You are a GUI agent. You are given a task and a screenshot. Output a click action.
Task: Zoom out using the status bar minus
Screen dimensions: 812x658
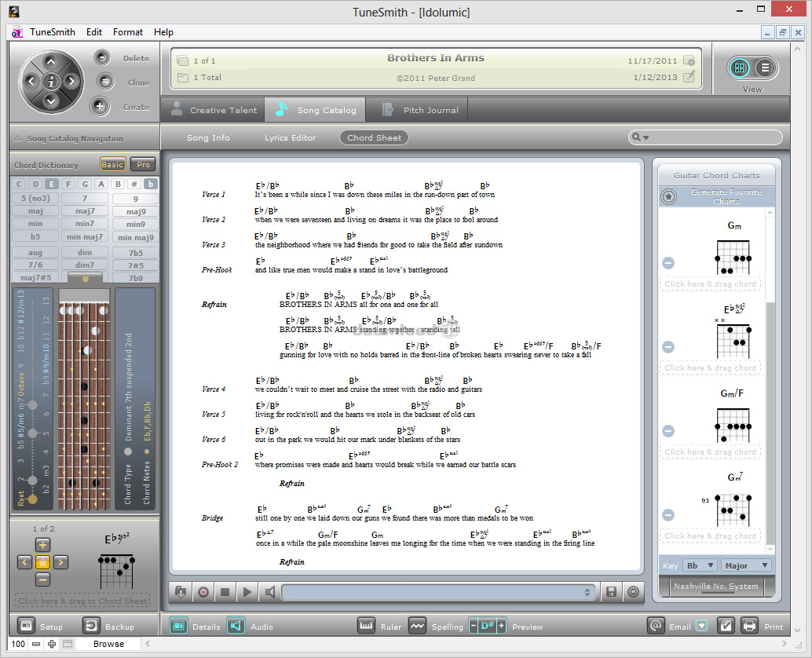coord(36,644)
